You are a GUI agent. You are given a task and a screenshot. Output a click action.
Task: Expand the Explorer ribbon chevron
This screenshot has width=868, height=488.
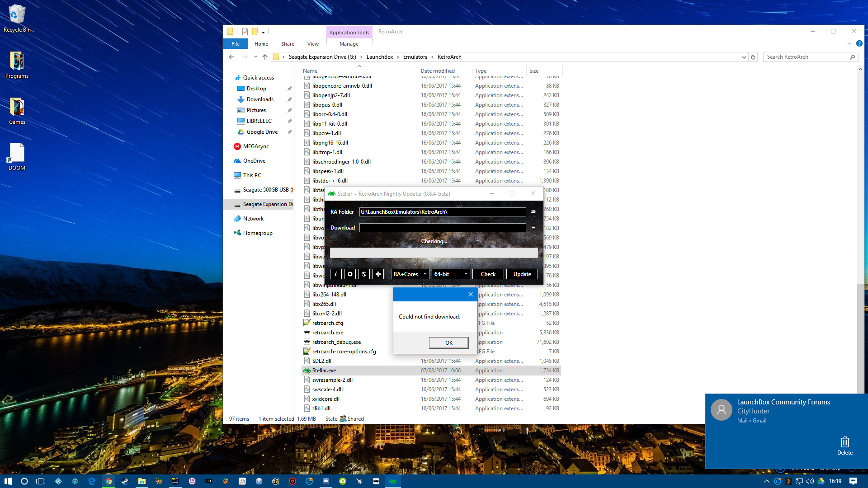click(849, 43)
